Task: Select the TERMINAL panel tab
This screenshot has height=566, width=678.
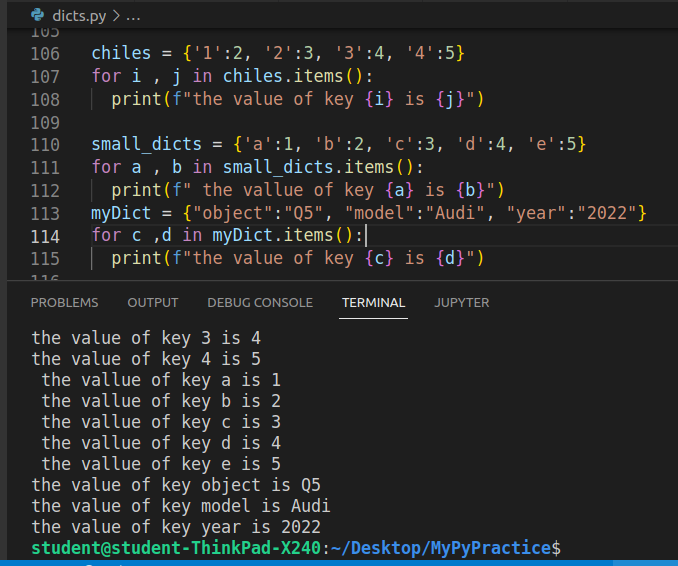Action: (374, 303)
